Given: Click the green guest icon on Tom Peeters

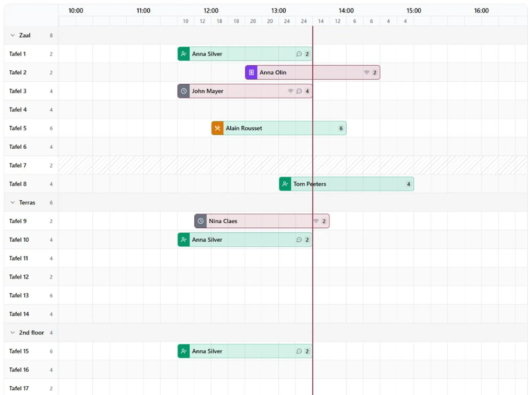Looking at the screenshot, I should (285, 184).
